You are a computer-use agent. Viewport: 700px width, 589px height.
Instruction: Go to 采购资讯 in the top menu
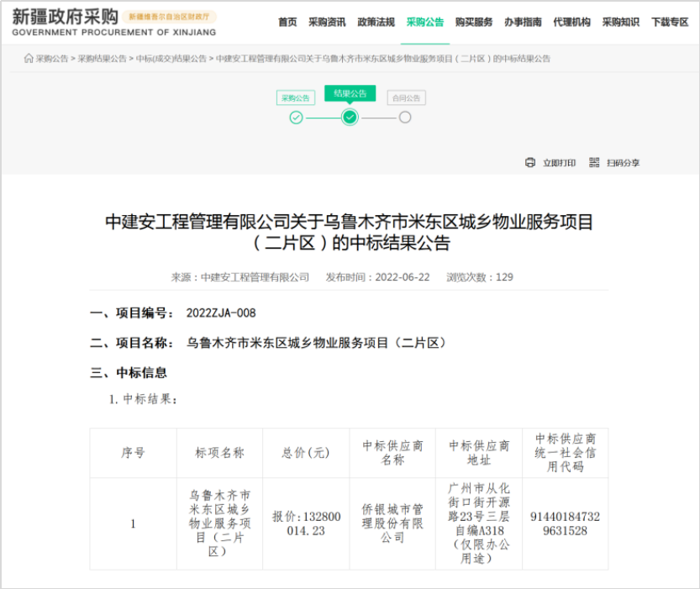[327, 23]
